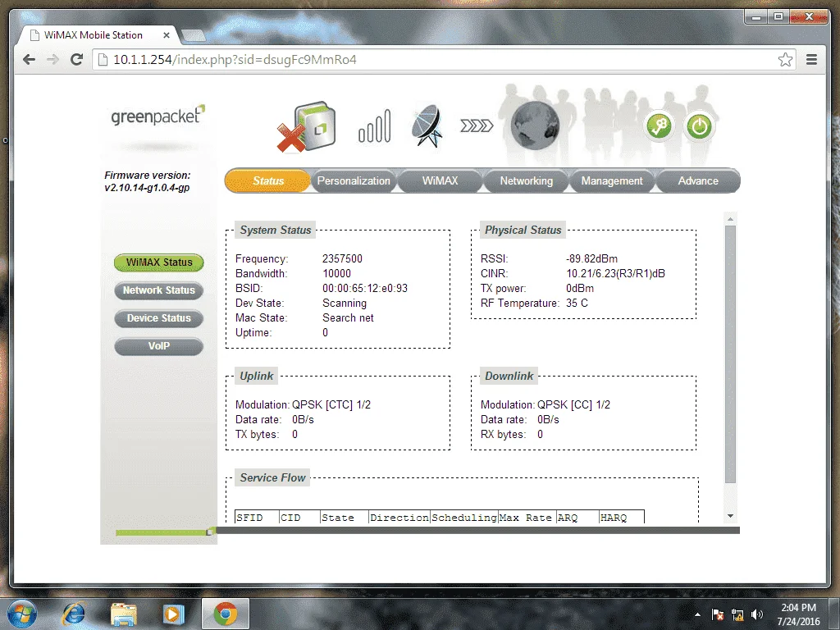The width and height of the screenshot is (840, 630).
Task: Go to the Management tab
Action: pyautogui.click(x=612, y=180)
